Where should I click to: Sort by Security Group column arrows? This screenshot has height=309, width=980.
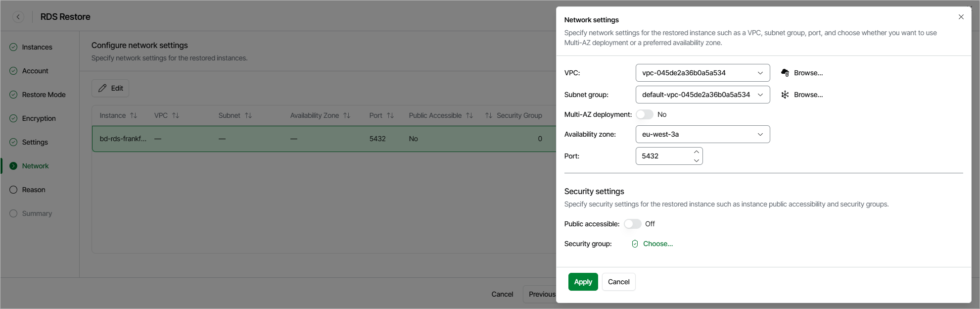pos(489,115)
